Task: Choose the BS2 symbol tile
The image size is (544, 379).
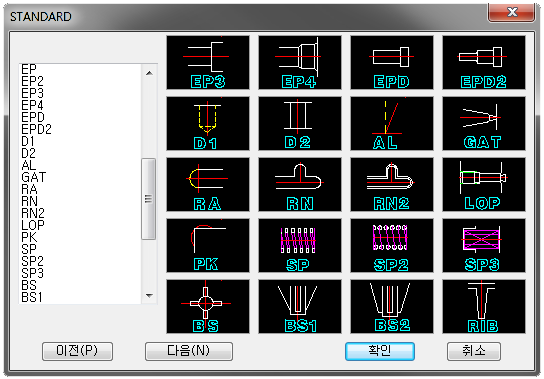Action: click(392, 306)
